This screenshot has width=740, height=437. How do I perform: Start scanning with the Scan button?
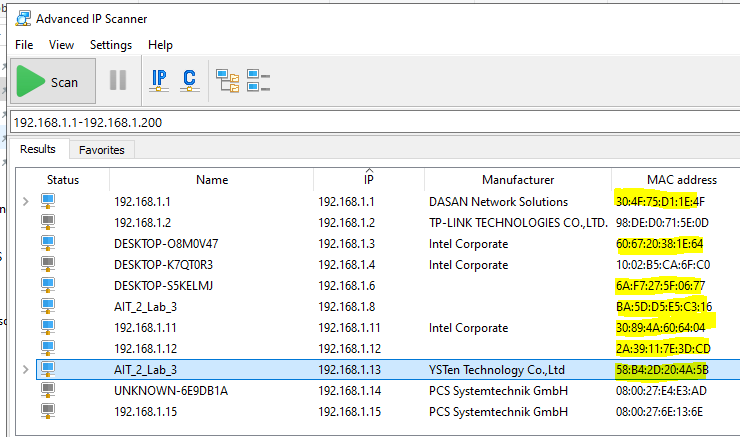click(53, 81)
